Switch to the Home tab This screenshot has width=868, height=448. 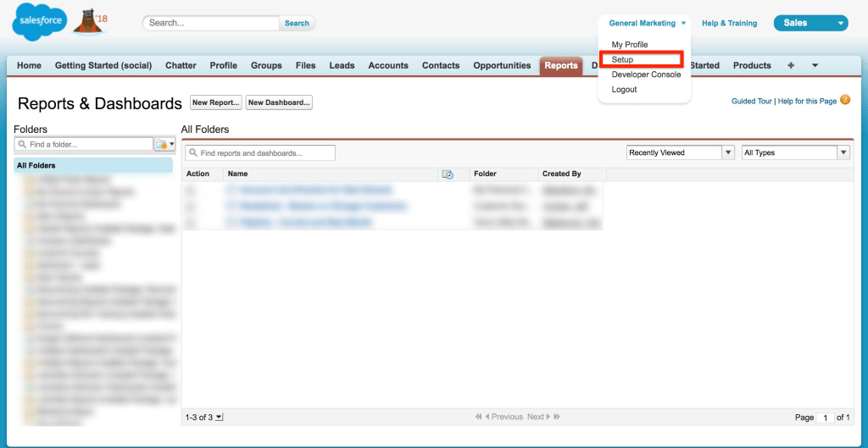pyautogui.click(x=30, y=65)
